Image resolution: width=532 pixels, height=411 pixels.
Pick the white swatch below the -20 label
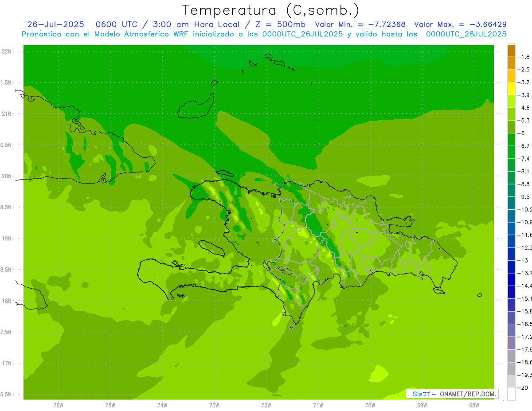point(511,394)
